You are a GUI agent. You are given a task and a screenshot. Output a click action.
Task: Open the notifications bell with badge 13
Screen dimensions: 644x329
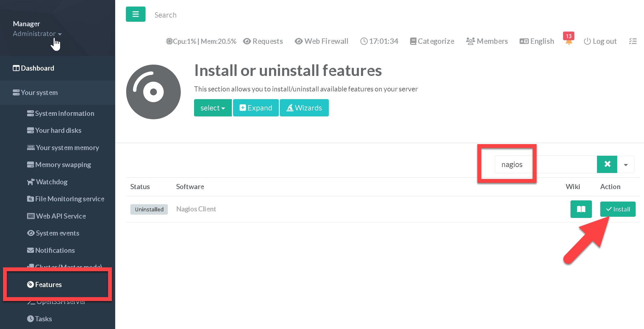[568, 41]
